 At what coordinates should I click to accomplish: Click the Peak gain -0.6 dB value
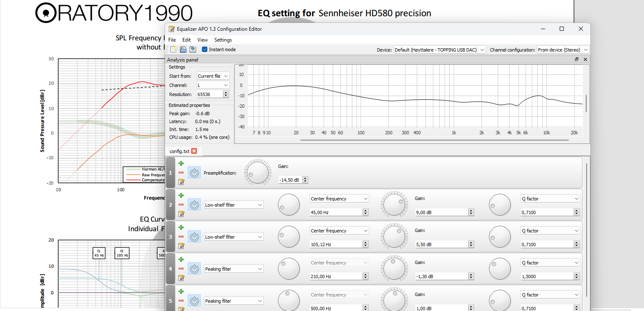[202, 114]
